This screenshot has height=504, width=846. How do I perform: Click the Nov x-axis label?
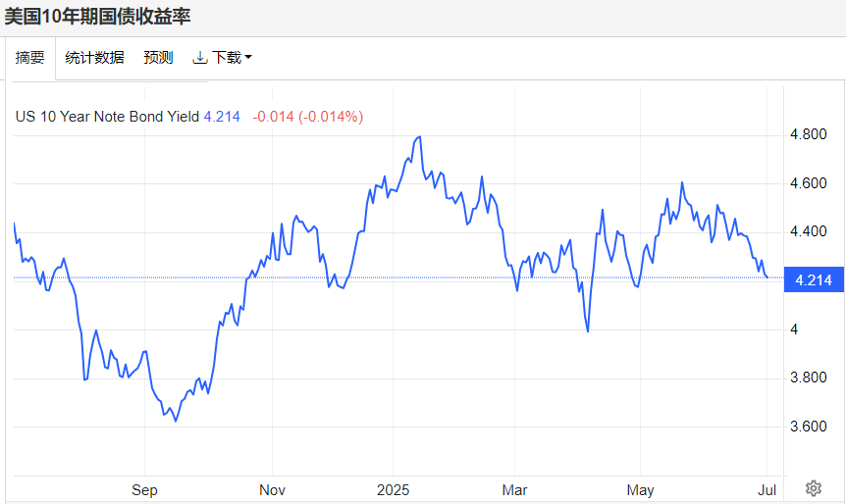tap(272, 490)
